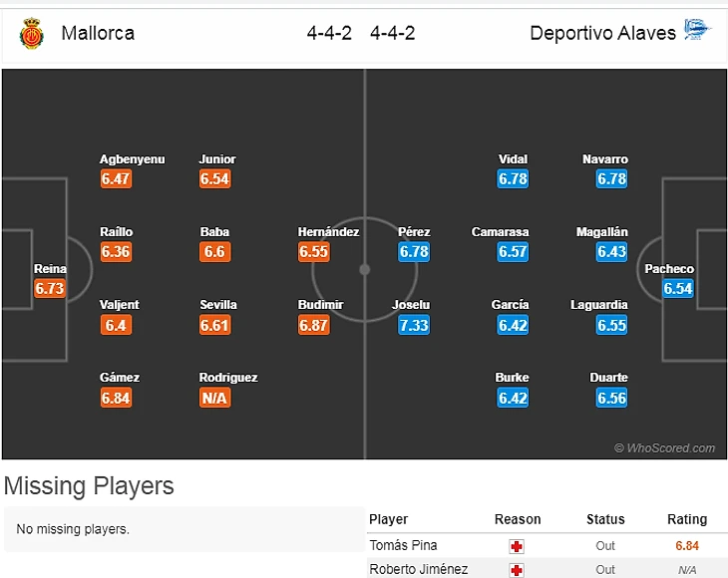Click Reina's 6.73 goalkeeper rating badge
728x578 pixels.
tap(50, 289)
